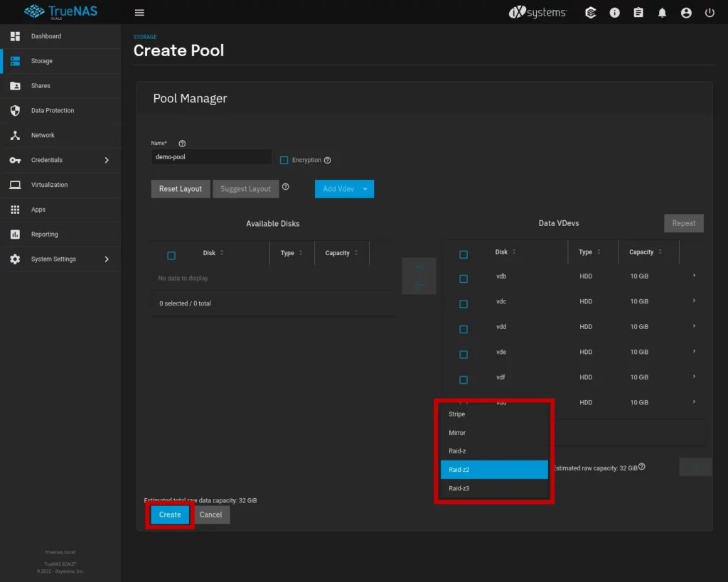728x582 pixels.
Task: Open the TrueCommand status icon in header
Action: pos(591,12)
